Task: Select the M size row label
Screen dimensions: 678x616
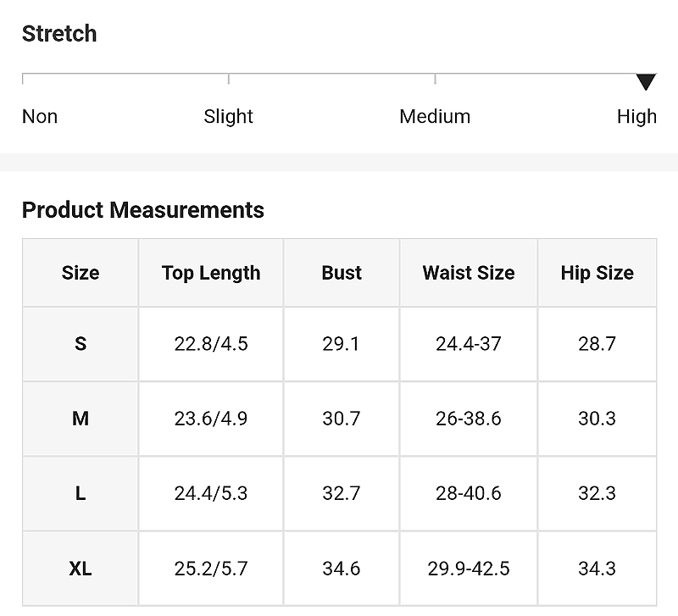Action: click(81, 419)
